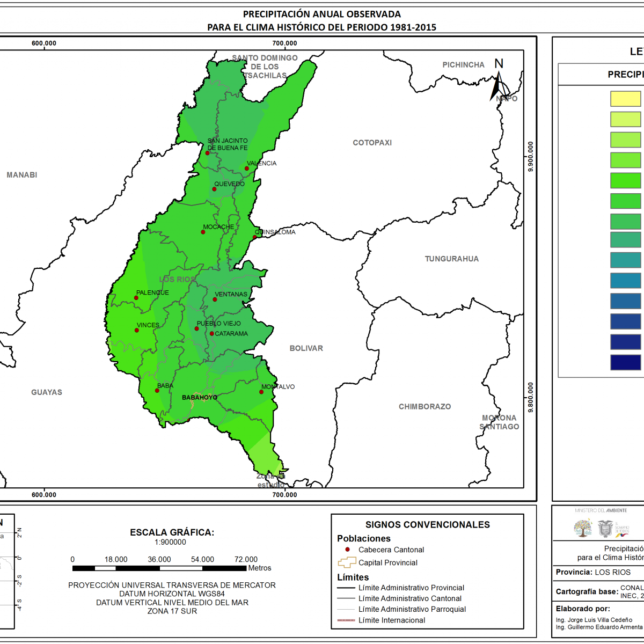Click the Ecuador coat of arms logo
The image size is (644, 644).
pos(605,529)
